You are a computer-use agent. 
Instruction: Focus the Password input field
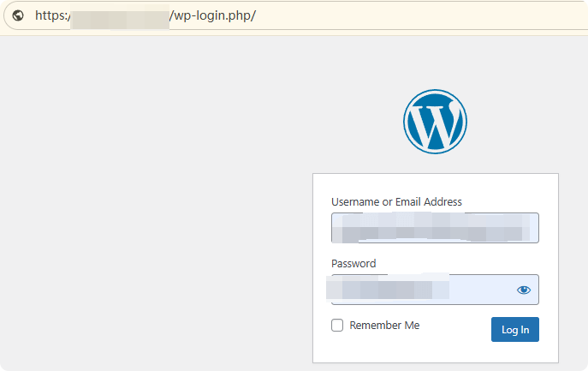click(x=479, y=290)
